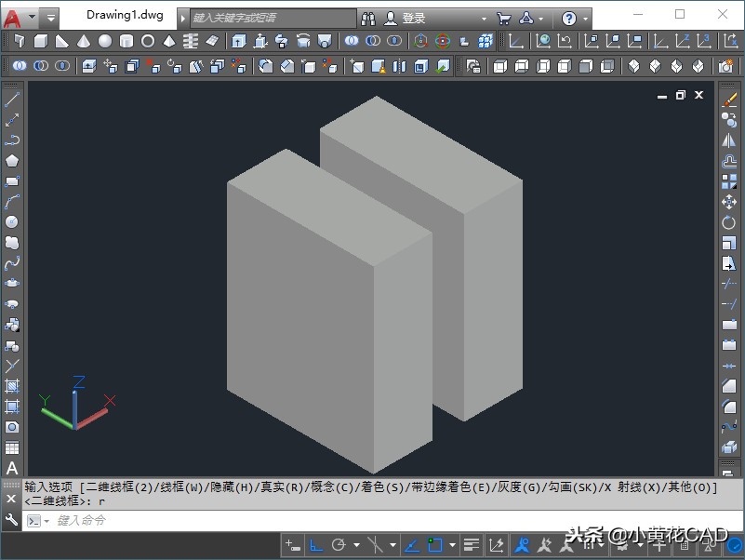The height and width of the screenshot is (560, 745).
Task: Click the Cylinder solid tool
Action: click(x=126, y=41)
